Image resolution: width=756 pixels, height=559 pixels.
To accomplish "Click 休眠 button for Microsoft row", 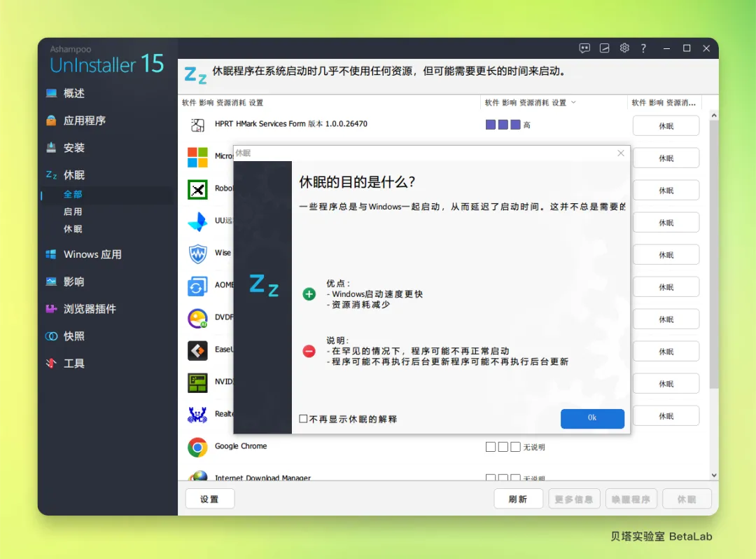I will pos(666,158).
